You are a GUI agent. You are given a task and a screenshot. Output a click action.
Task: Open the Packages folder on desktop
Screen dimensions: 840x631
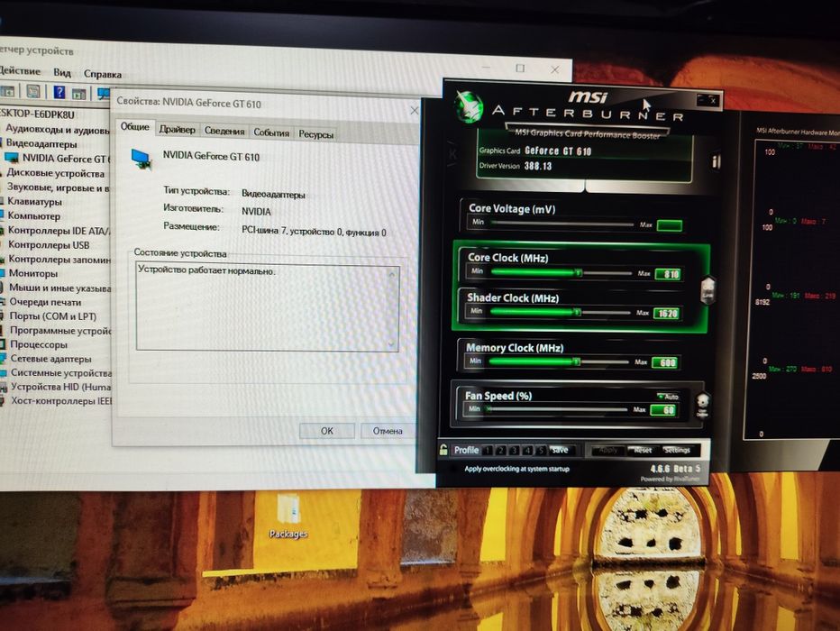coord(288,517)
